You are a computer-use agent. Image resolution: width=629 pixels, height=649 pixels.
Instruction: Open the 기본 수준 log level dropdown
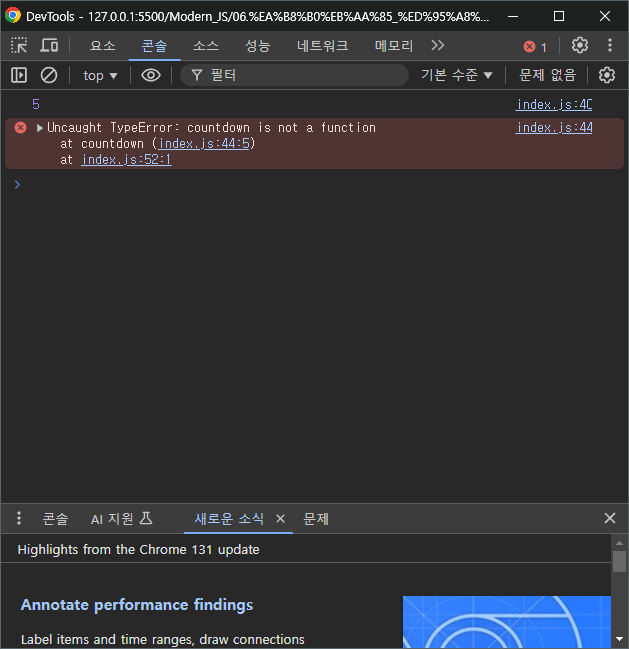[457, 75]
